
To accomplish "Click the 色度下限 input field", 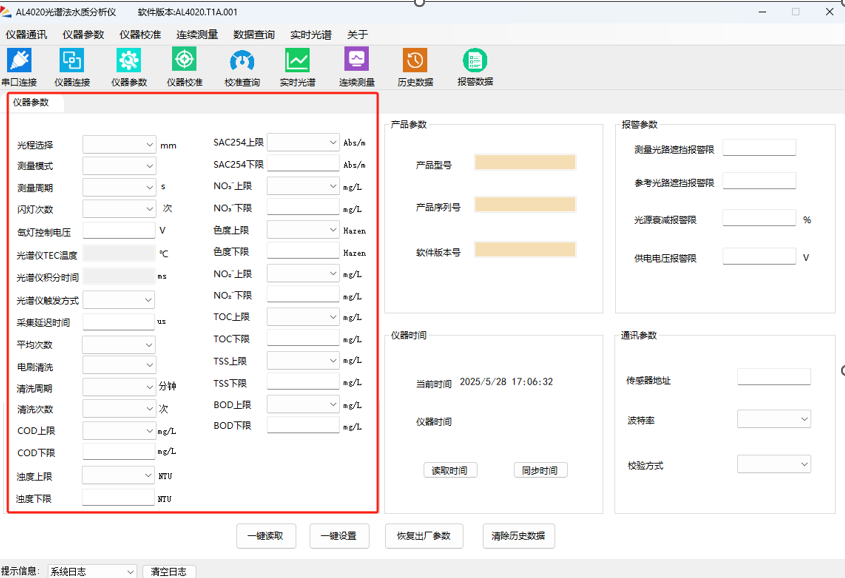I will tap(303, 251).
